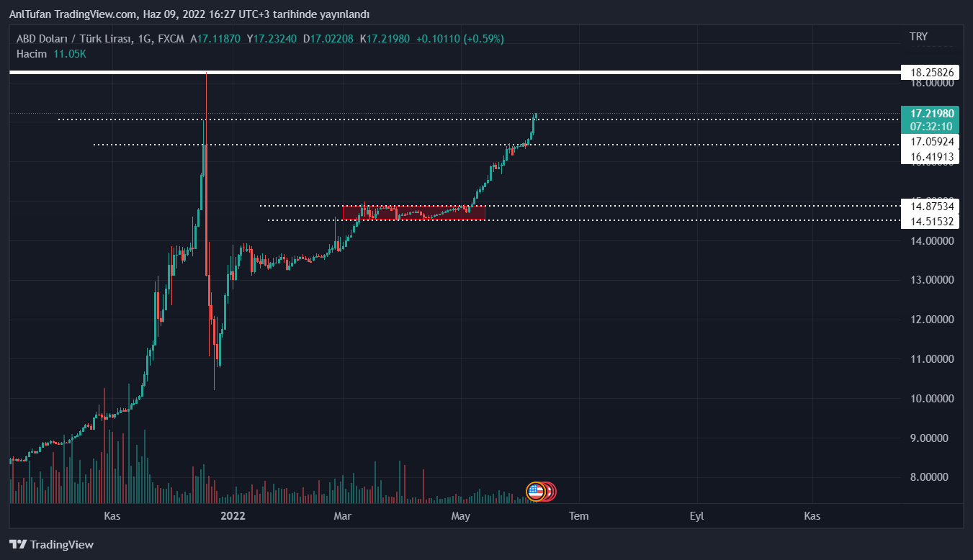973x560 pixels.
Task: Click the US flag economic event icon
Action: [x=534, y=492]
